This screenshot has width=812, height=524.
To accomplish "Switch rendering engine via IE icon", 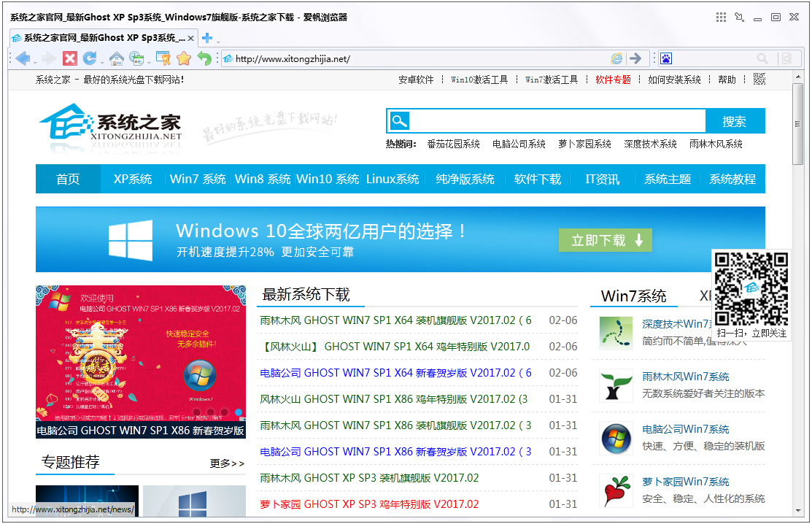I will coord(616,58).
